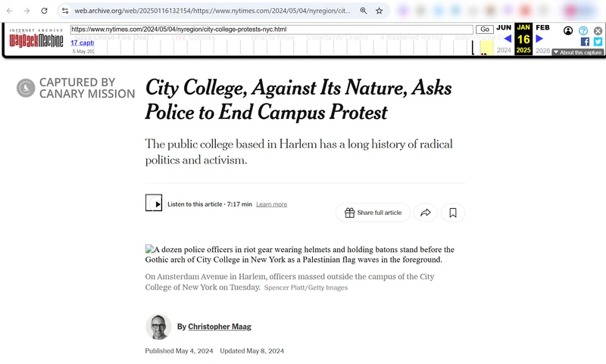Click the highlighted capture on the Wayback timeline
Screen dimensions: 606x364
[486, 48]
